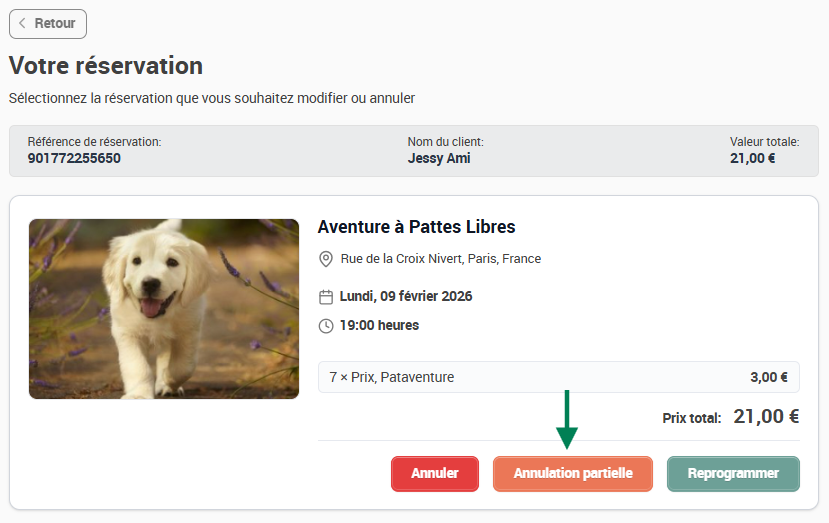The height and width of the screenshot is (523, 829).
Task: Click the Prix total 21,00 € amount
Action: point(766,417)
